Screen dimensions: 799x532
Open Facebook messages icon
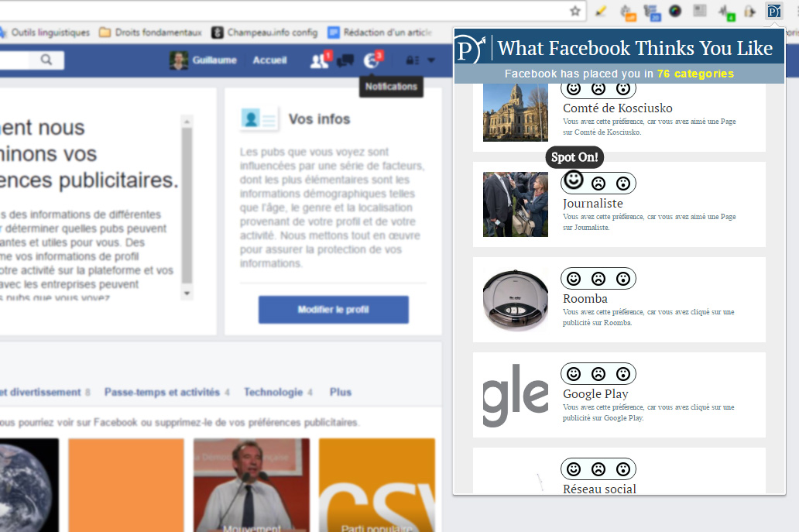tap(345, 60)
